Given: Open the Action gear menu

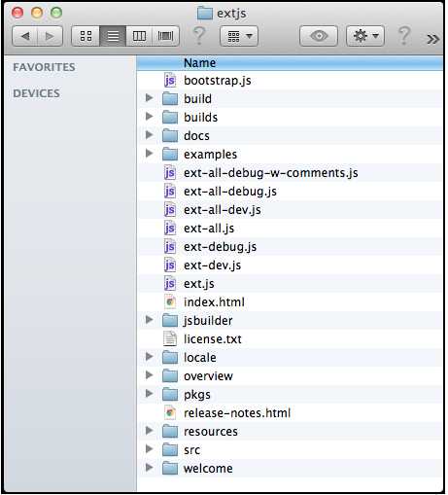Looking at the screenshot, I should point(365,36).
